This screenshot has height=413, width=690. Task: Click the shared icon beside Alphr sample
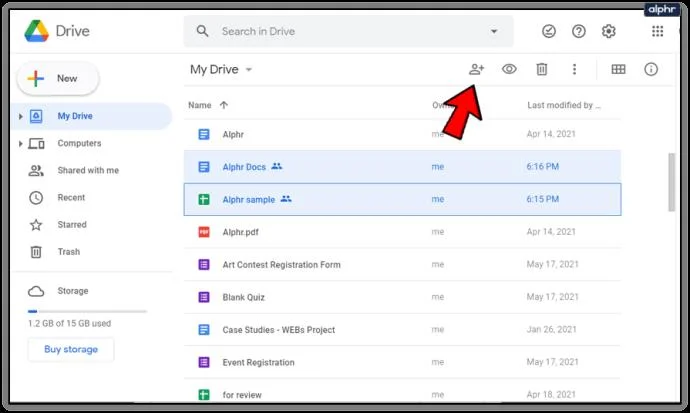[286, 199]
